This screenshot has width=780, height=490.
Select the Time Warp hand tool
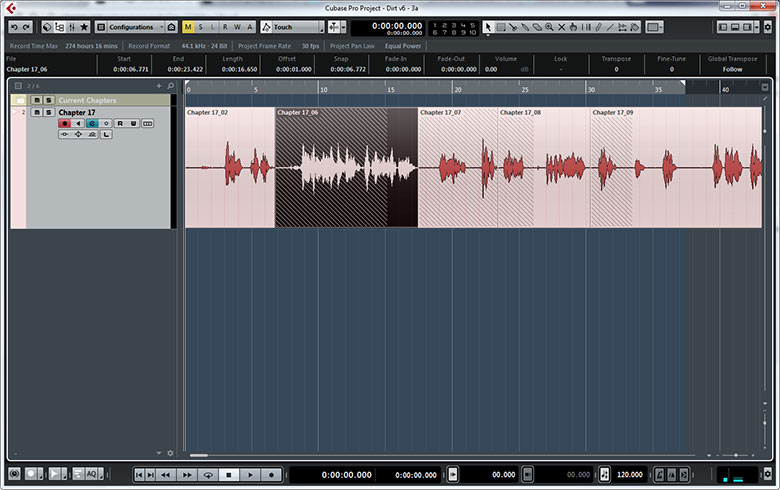coord(574,27)
